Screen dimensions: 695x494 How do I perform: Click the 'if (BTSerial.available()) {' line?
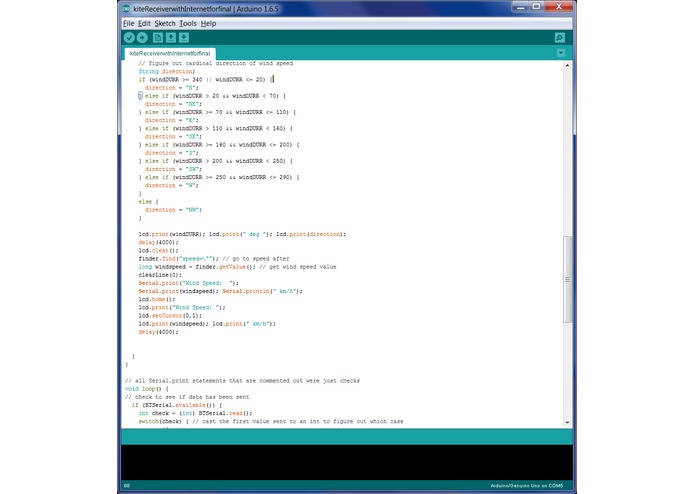[x=177, y=405]
